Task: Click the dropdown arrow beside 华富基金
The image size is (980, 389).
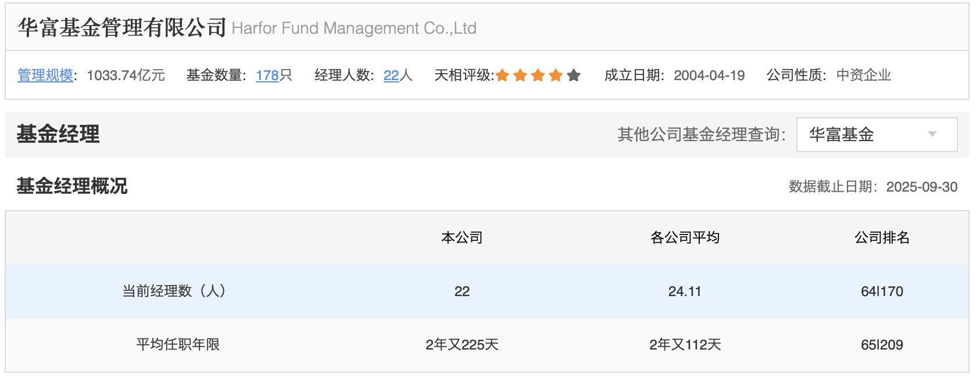Action: coord(932,135)
